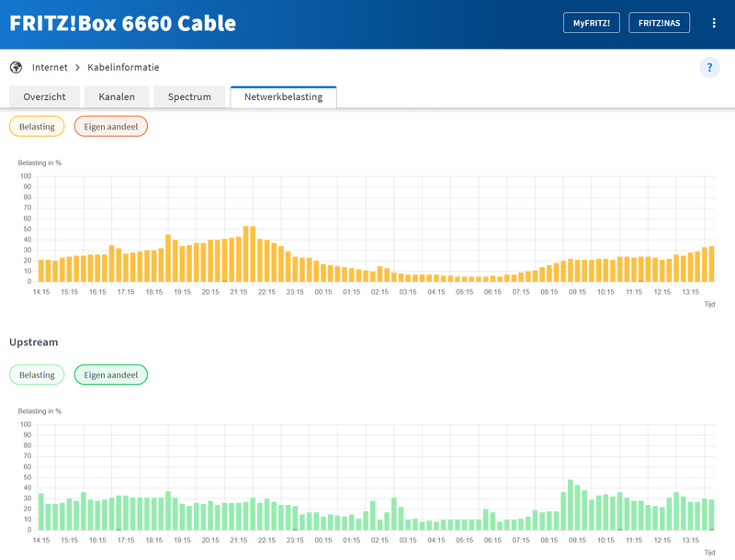This screenshot has height=560, width=735.
Task: Open the three-dot menu in the header
Action: click(715, 22)
